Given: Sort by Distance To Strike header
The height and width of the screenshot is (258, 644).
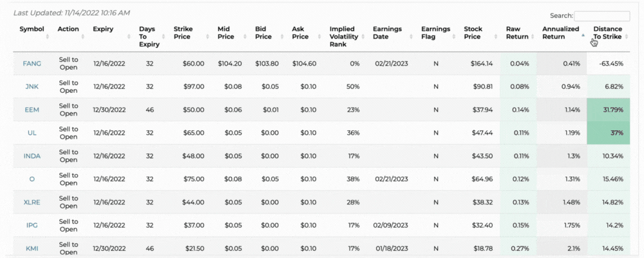Looking at the screenshot, I should pos(607,32).
